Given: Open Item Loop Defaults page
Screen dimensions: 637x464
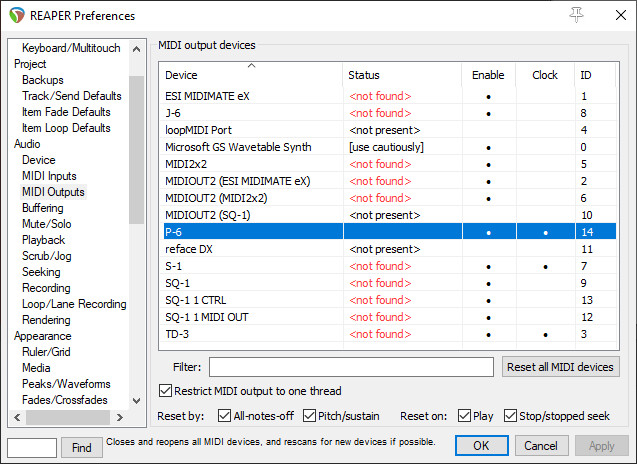Looking at the screenshot, I should 66,128.
